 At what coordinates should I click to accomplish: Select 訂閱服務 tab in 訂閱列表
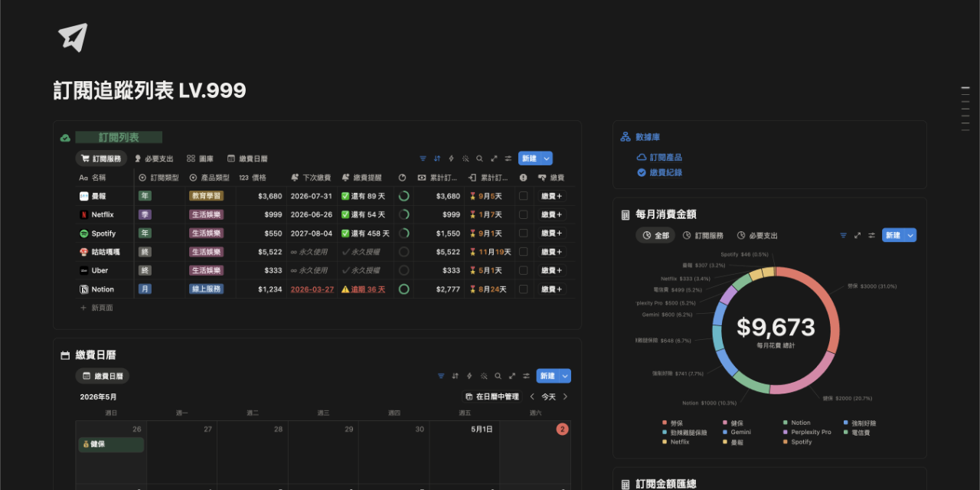point(101,158)
